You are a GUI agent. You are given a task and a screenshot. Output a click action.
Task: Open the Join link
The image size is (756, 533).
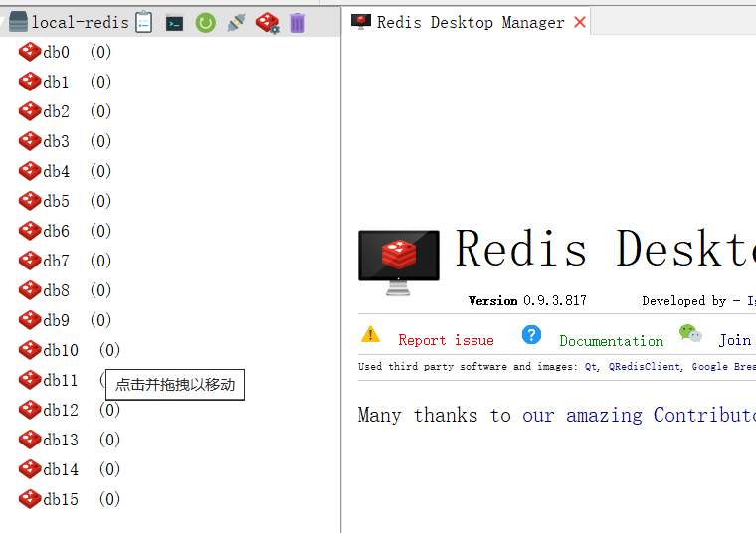click(735, 340)
